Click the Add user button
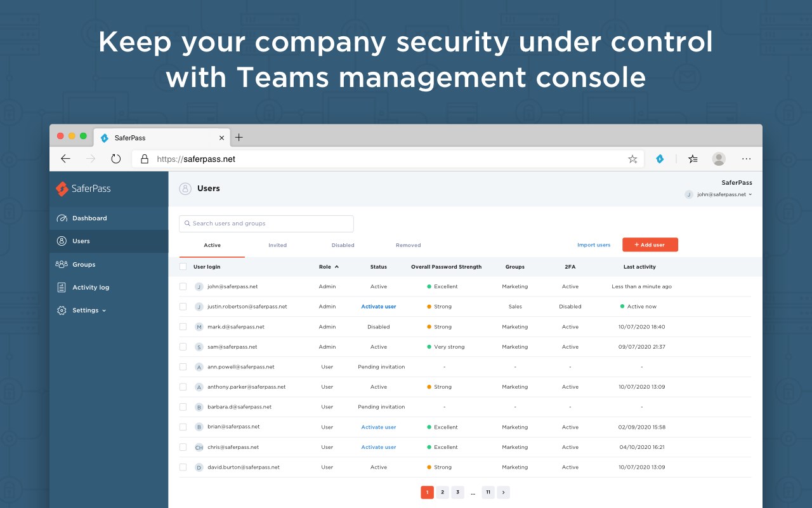Viewport: 812px width, 508px height. click(x=650, y=244)
